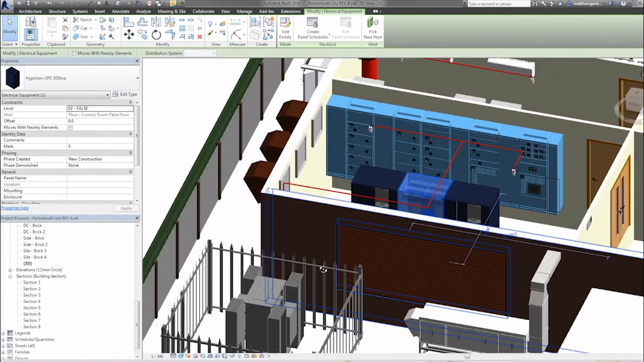The height and width of the screenshot is (362, 644).
Task: Click Override Graphics paintbrush icon
Action: 210,33
